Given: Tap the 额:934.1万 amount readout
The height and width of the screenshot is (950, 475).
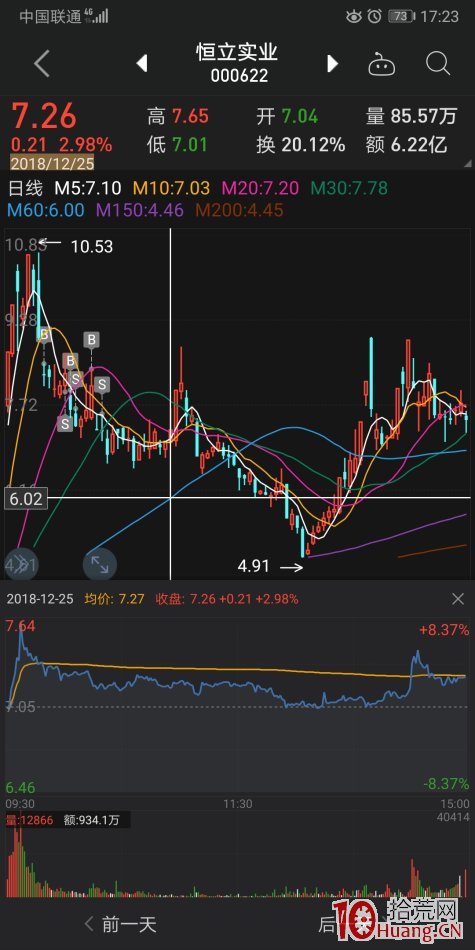Looking at the screenshot, I should (x=92, y=820).
